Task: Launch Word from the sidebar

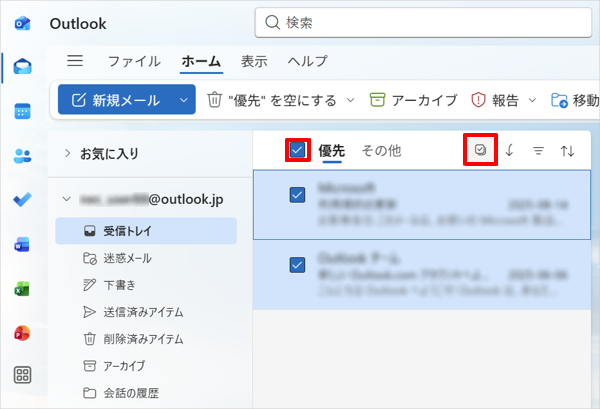Action: tap(22, 244)
